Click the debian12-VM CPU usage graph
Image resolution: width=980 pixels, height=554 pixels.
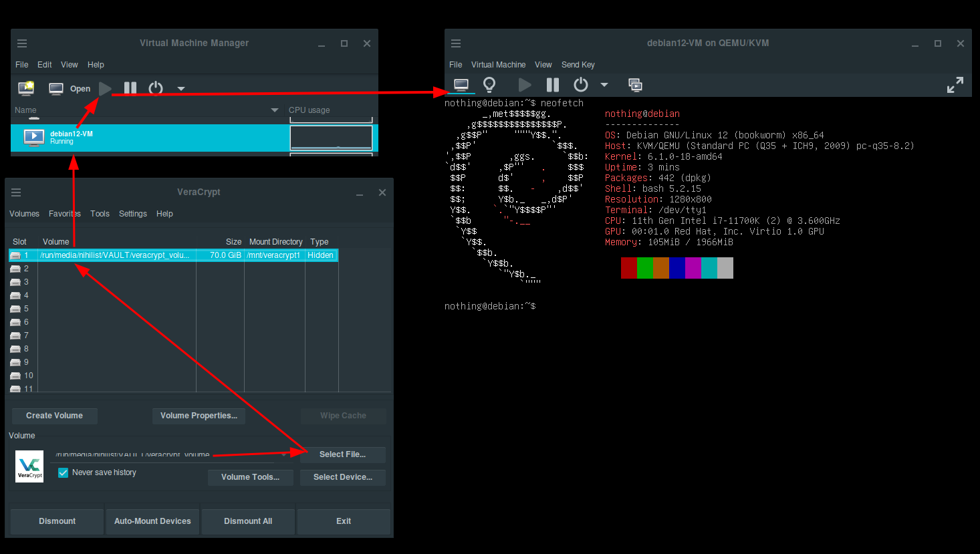[331, 138]
